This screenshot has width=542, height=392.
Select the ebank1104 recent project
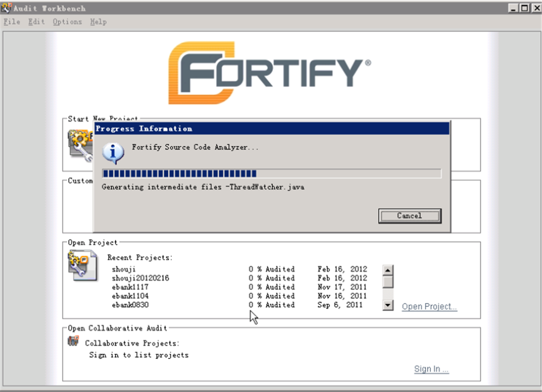pos(130,296)
